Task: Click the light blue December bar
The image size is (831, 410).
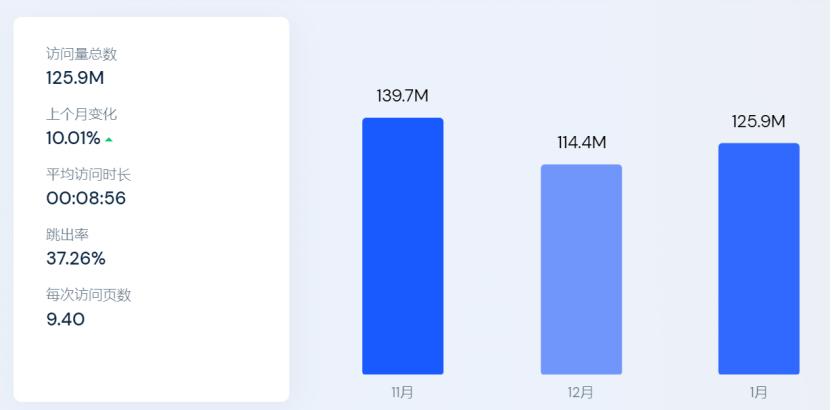Action: (581, 269)
